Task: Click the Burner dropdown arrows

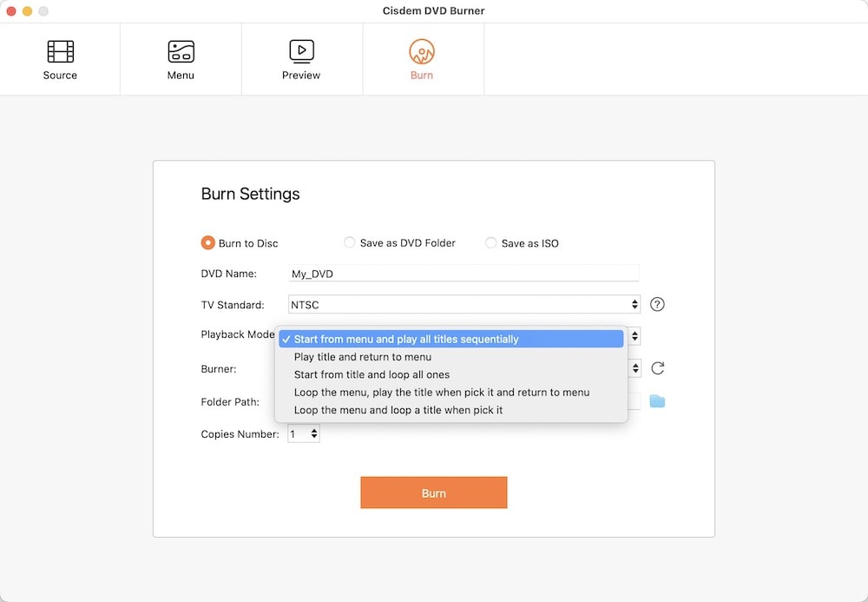Action: 635,368
